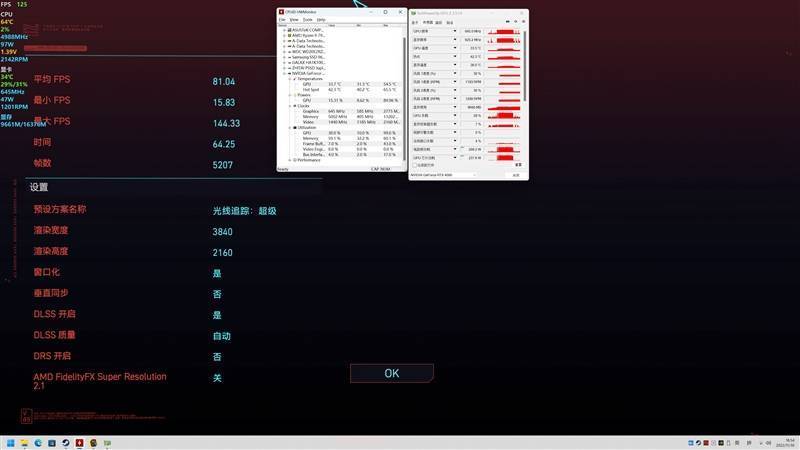This screenshot has height=450, width=800.
Task: Expand the ZHITAI PSSD node in HWMonitor
Action: pyautogui.click(x=284, y=68)
